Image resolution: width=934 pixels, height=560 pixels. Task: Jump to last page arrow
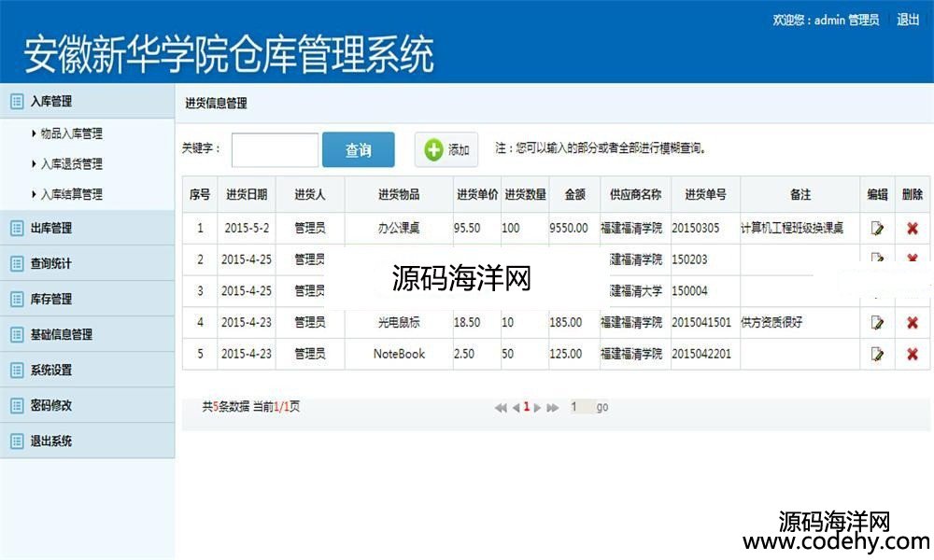553,408
